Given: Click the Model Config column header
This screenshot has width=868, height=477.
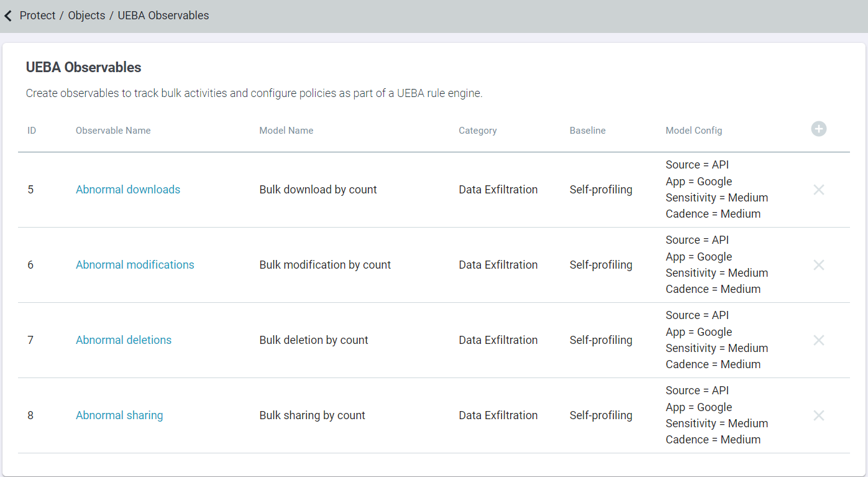Looking at the screenshot, I should 693,131.
